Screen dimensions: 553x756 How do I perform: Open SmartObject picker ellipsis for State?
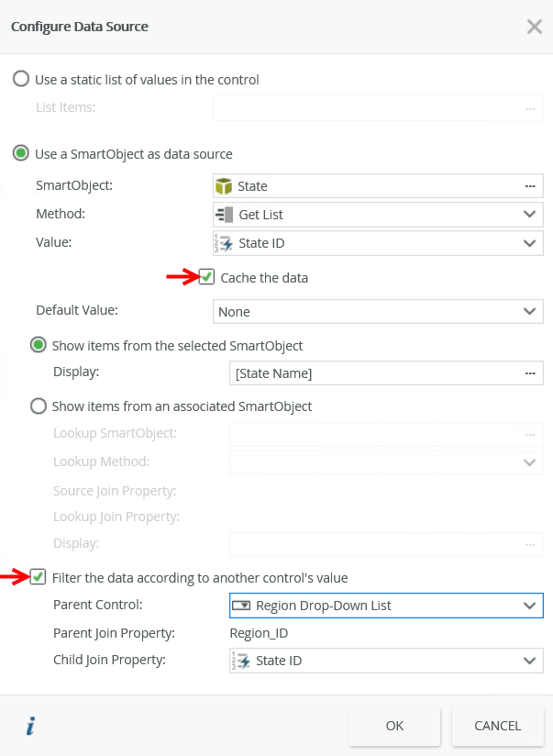click(x=529, y=186)
